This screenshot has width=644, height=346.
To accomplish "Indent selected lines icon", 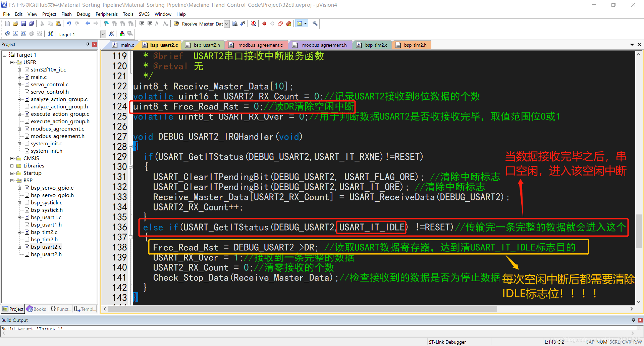I will (x=142, y=23).
